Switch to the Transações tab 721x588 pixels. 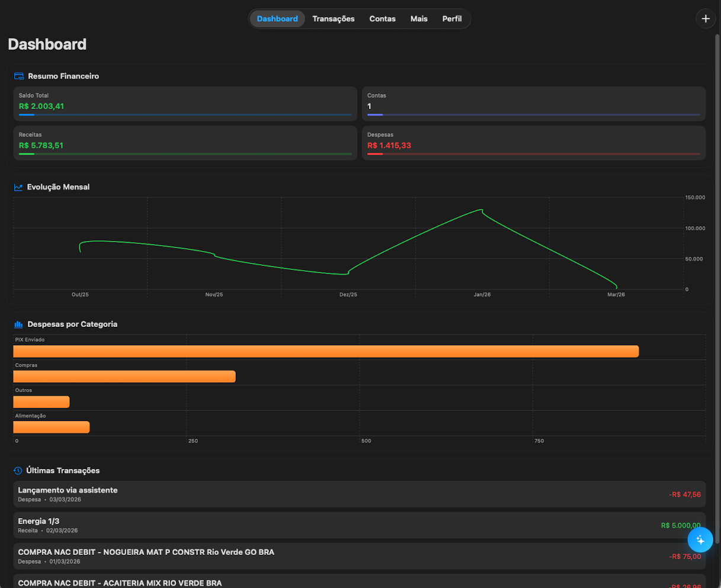[x=333, y=18]
